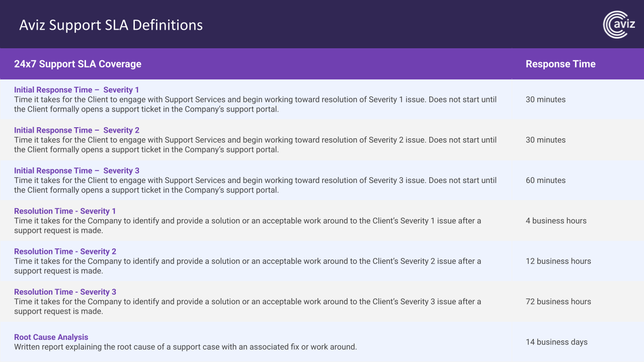Image resolution: width=644 pixels, height=362 pixels.
Task: Click the 'Response Time' column header
Action: (560, 64)
